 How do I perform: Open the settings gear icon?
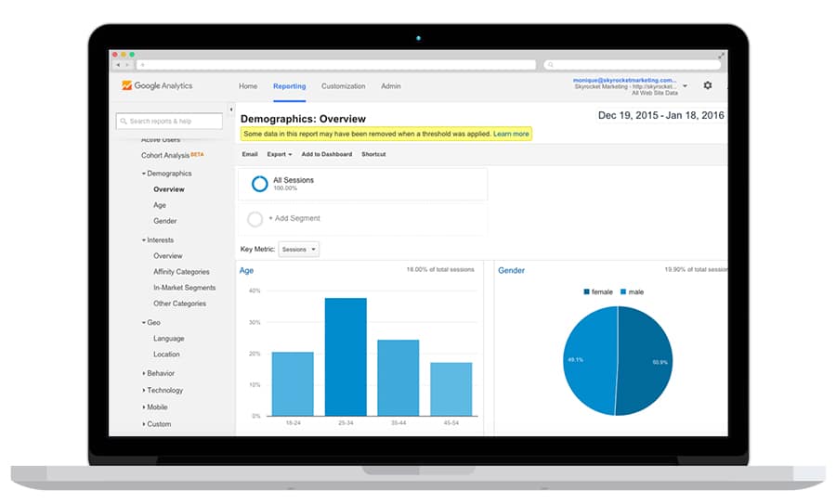point(708,85)
